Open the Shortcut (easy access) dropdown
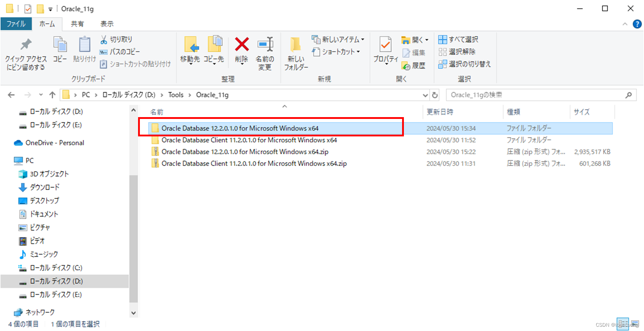The height and width of the screenshot is (331, 644). 336,52
